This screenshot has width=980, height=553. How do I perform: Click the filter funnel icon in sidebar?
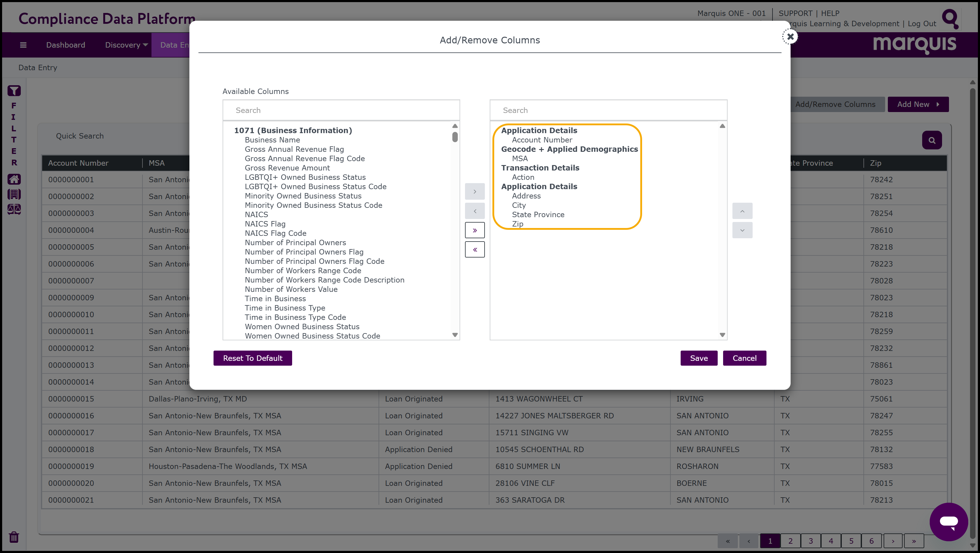(14, 91)
